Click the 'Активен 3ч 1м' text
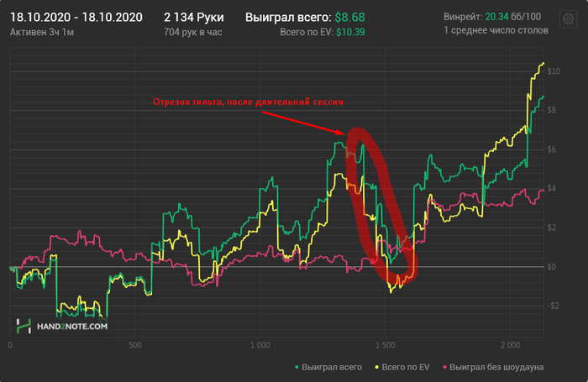Screen dimensions: 588x382 (42, 32)
